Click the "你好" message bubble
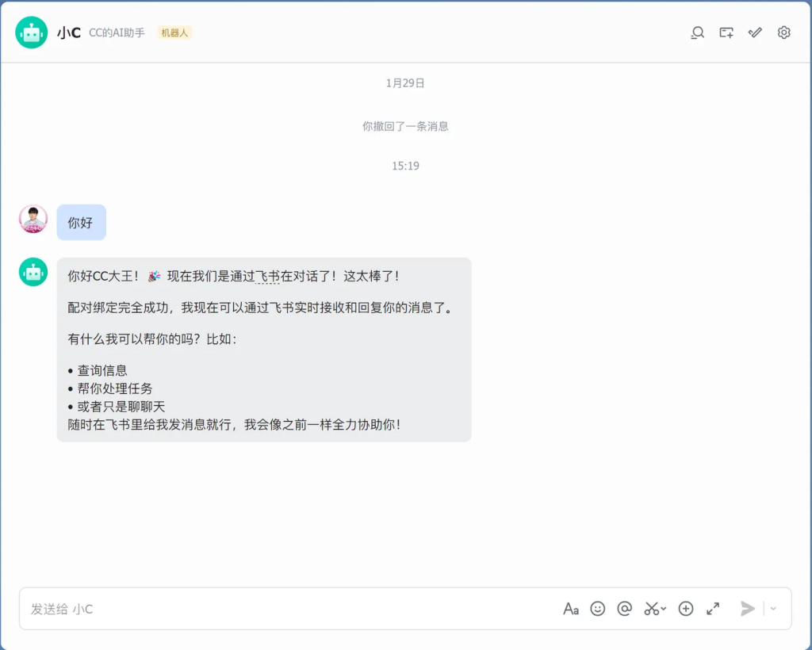Screen dimensions: 812x650 81,223
